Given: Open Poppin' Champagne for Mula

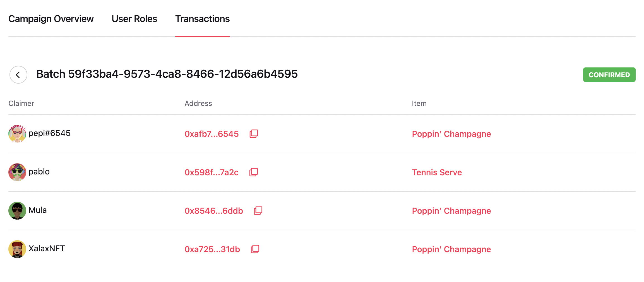Looking at the screenshot, I should pyautogui.click(x=451, y=211).
